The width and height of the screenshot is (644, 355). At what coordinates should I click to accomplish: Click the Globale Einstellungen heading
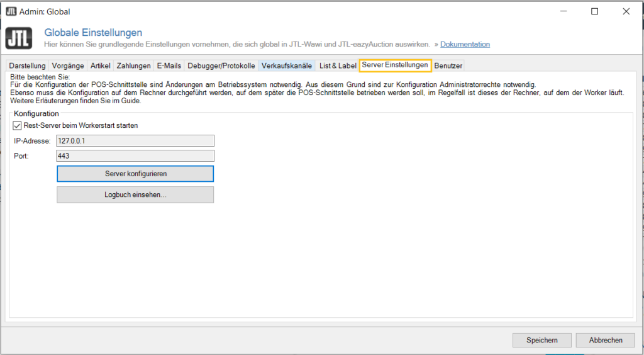[93, 33]
